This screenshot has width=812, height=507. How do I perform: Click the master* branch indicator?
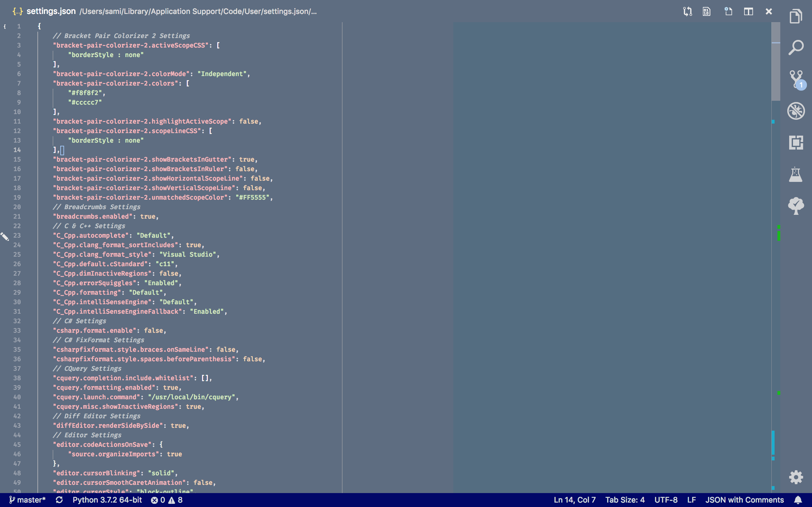(x=28, y=500)
